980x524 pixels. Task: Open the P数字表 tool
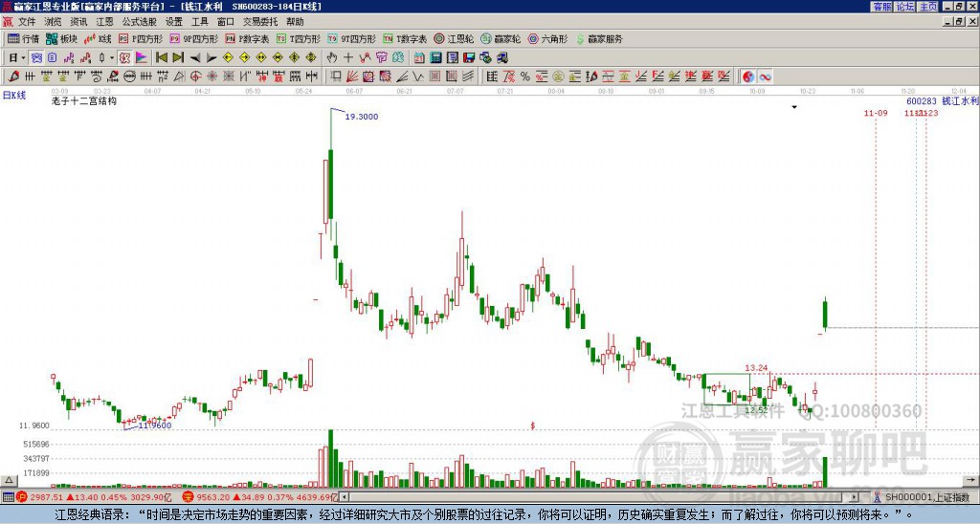[x=247, y=38]
